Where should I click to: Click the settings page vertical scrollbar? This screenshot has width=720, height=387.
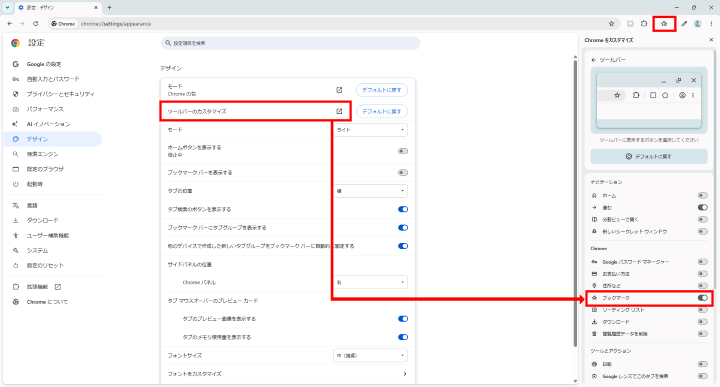click(x=575, y=202)
